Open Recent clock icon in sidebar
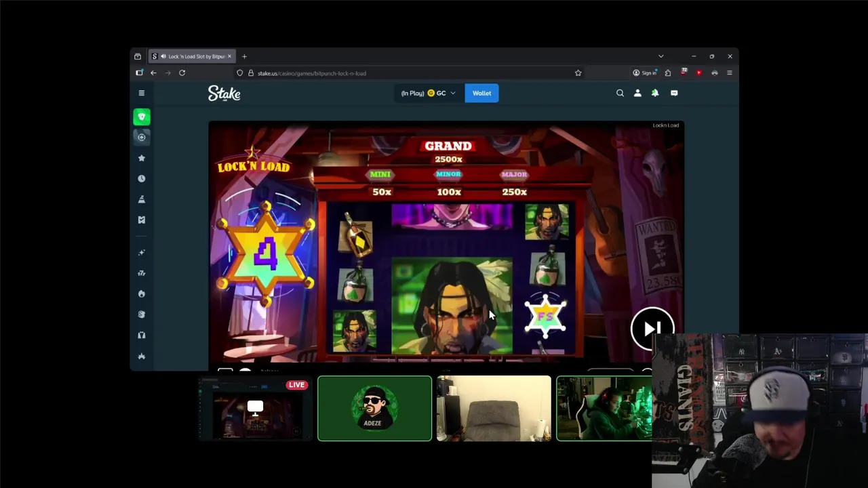 click(142, 178)
